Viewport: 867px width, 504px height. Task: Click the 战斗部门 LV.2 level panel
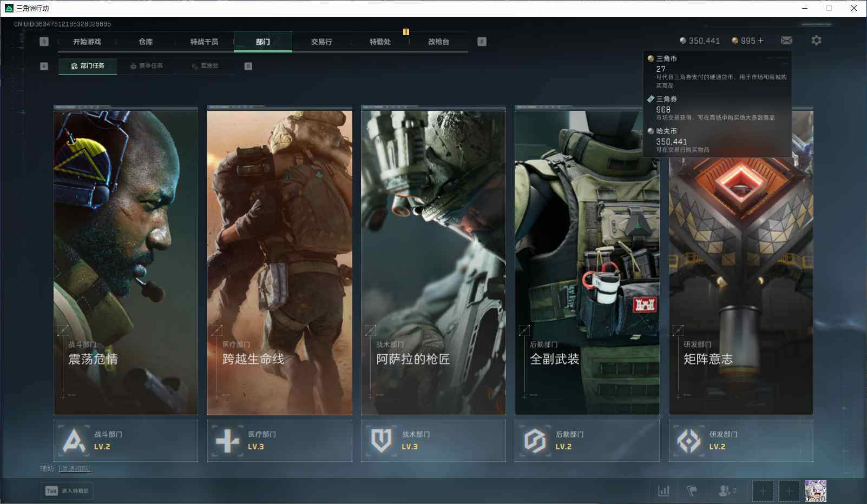[126, 441]
